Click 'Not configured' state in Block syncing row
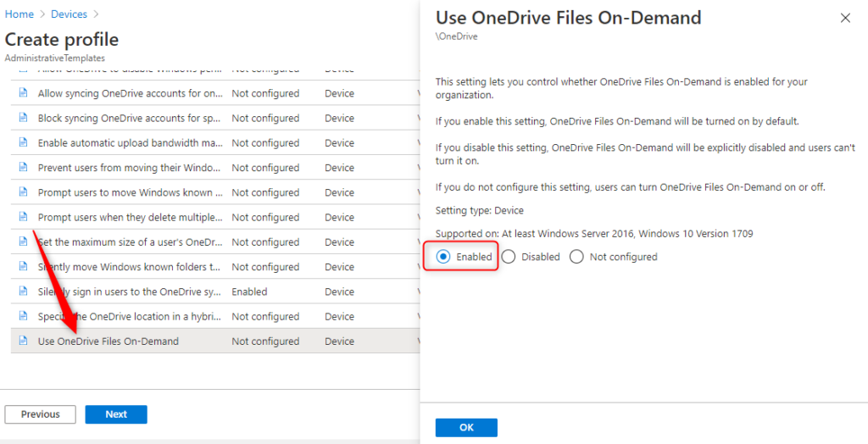The image size is (868, 444). point(265,119)
